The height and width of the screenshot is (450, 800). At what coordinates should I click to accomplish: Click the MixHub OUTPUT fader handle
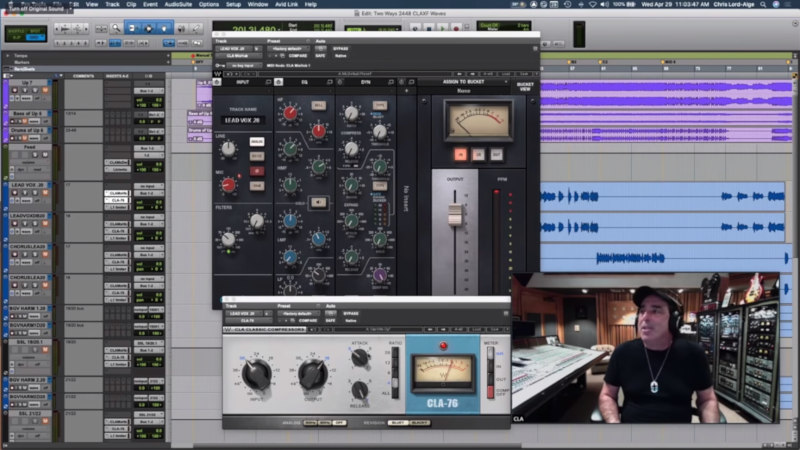(x=455, y=214)
